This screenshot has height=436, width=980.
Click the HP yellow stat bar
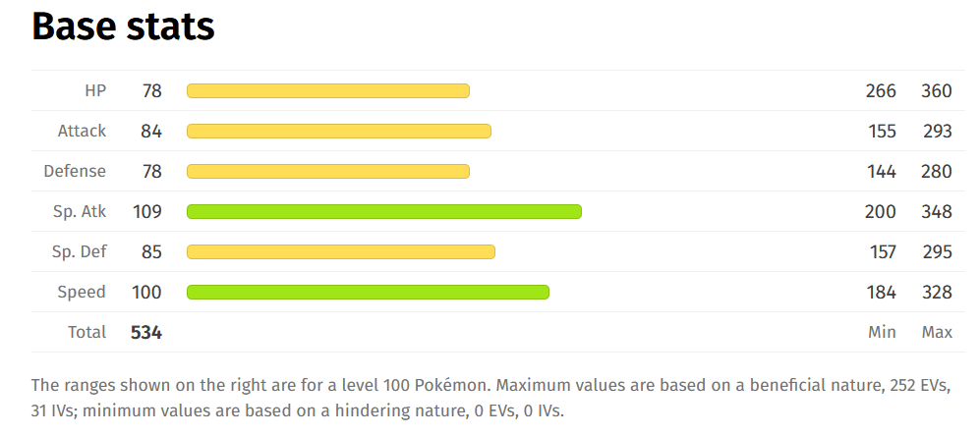point(328,91)
